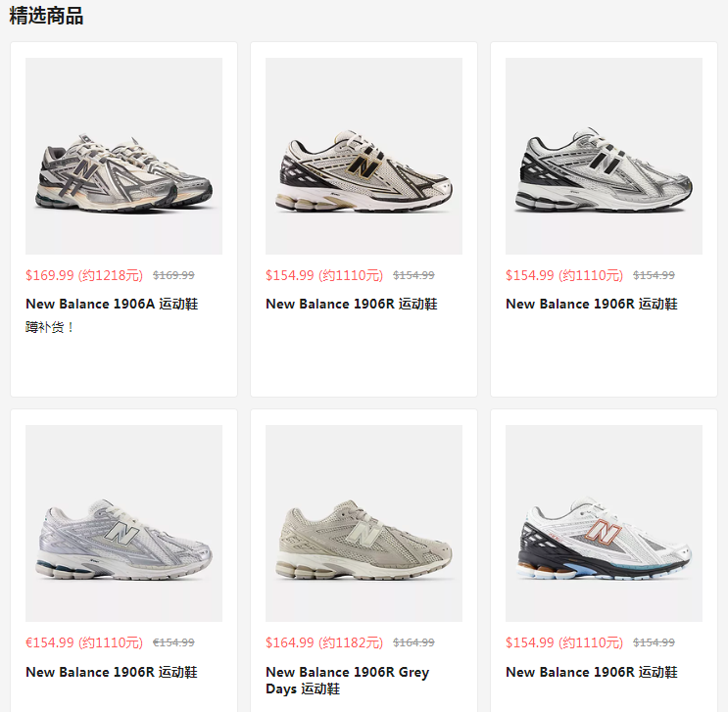Open the New Balance 1906A 运动鞋 title link
Screen dimensions: 728x712
coord(112,304)
